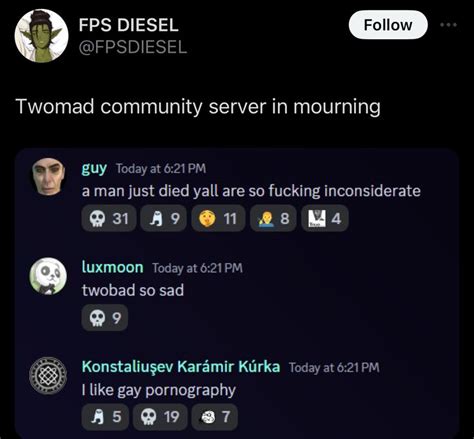Open Konstaliuşev Karámir Kúrka's ornament avatar

pyautogui.click(x=48, y=375)
